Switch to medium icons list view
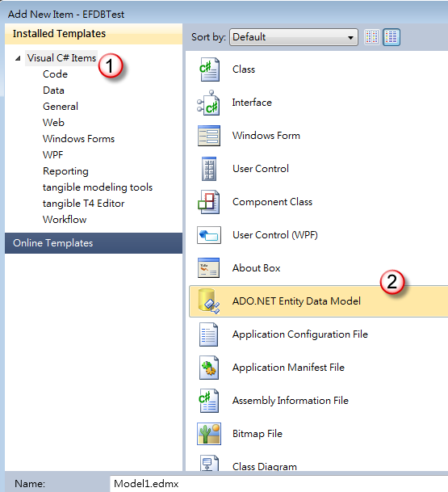The width and height of the screenshot is (448, 492). 391,37
